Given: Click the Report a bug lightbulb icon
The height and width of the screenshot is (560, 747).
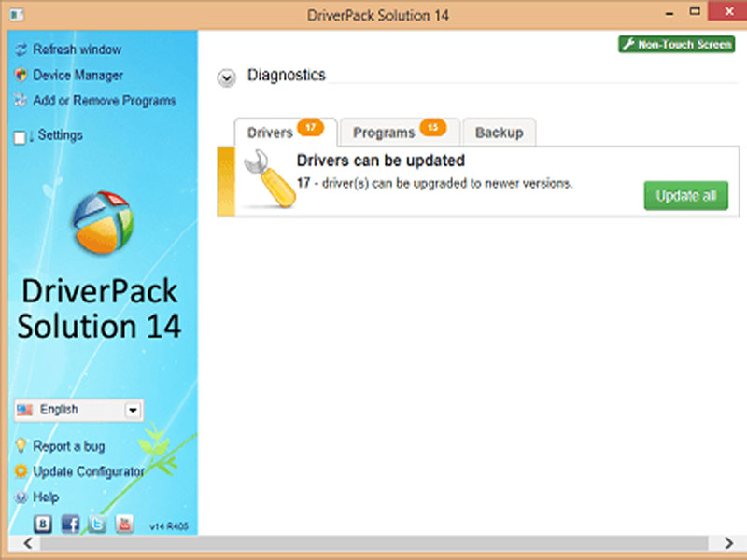Looking at the screenshot, I should (21, 446).
